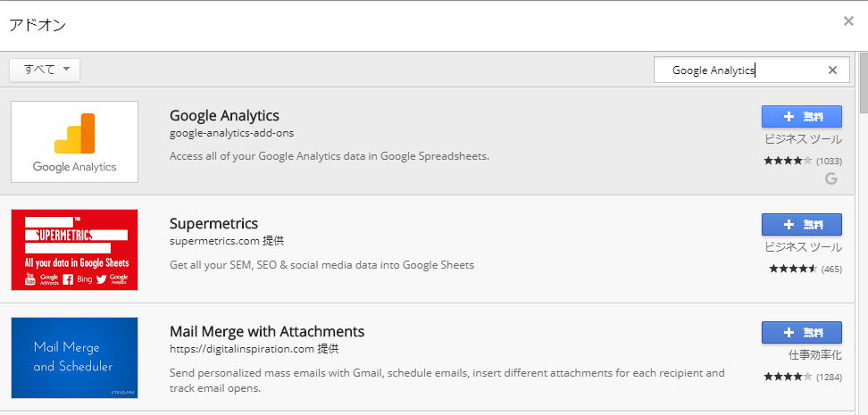Click the Google Analytics add-on logo thumbnail
Image resolution: width=868 pixels, height=415 pixels.
(74, 142)
